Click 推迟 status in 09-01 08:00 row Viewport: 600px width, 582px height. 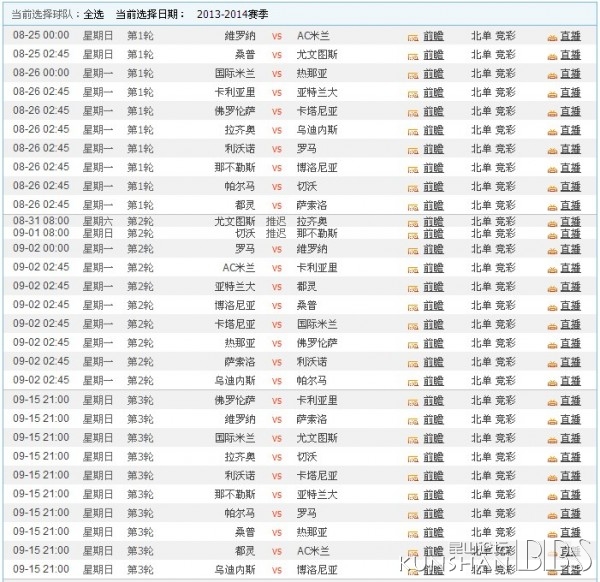(276, 233)
